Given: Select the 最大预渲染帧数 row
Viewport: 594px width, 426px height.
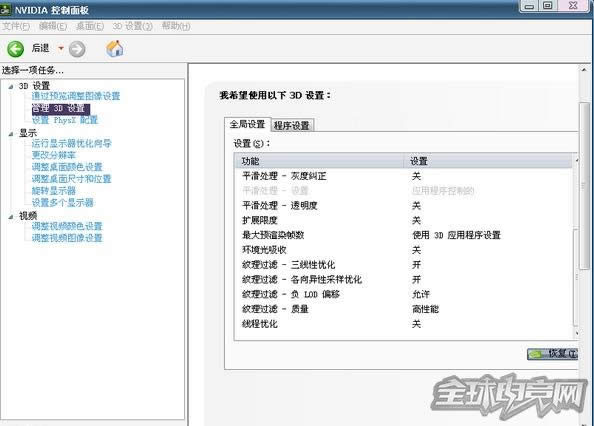Looking at the screenshot, I should click(403, 235).
